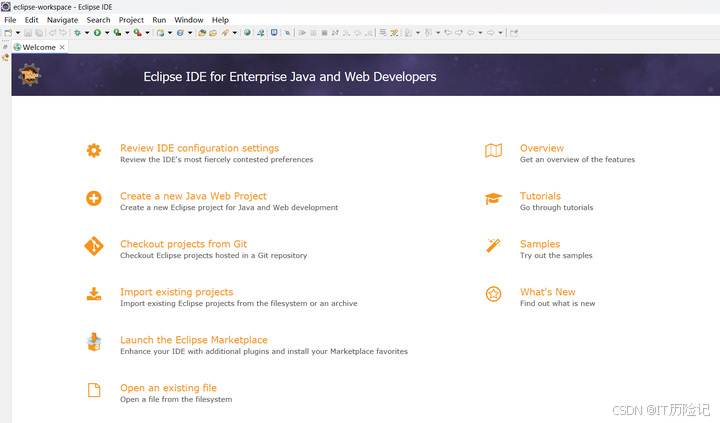Click the Open Type icon
Screen dimensions: 720x423
click(x=202, y=33)
